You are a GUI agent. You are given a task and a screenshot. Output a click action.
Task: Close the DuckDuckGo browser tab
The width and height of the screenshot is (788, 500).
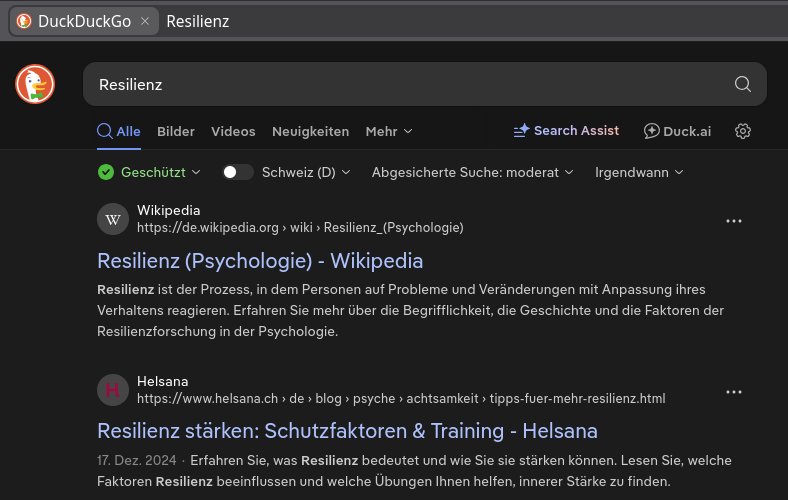[145, 21]
